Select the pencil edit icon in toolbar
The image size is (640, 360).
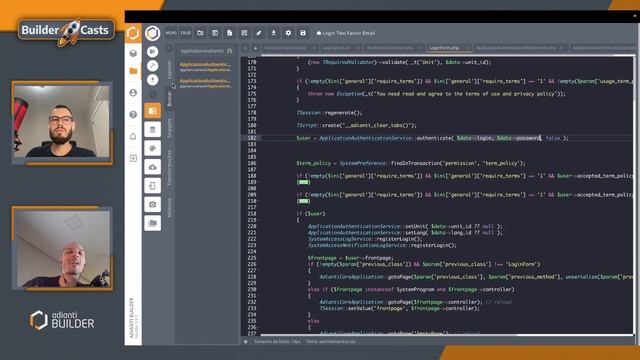pos(259,33)
